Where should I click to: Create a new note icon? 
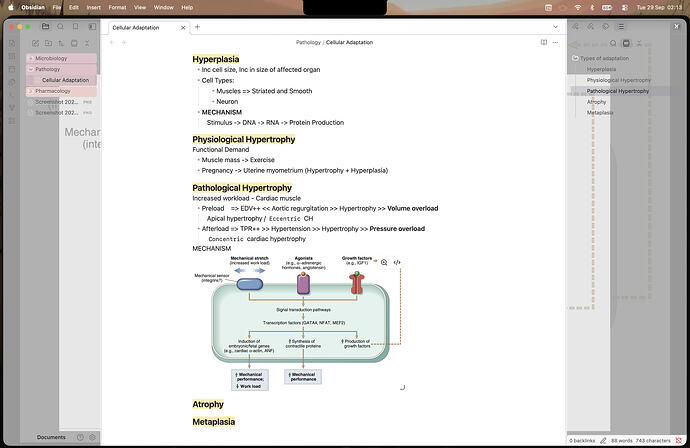[x=35, y=43]
